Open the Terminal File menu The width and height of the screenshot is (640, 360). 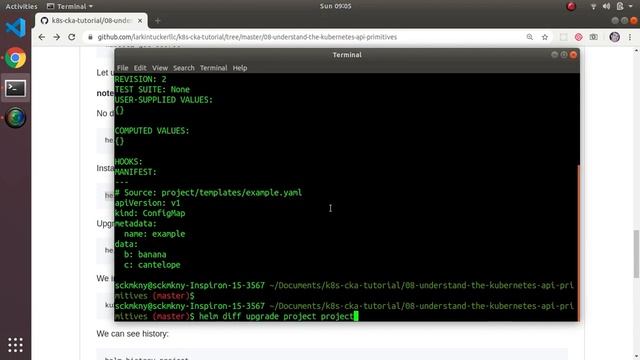[x=122, y=68]
